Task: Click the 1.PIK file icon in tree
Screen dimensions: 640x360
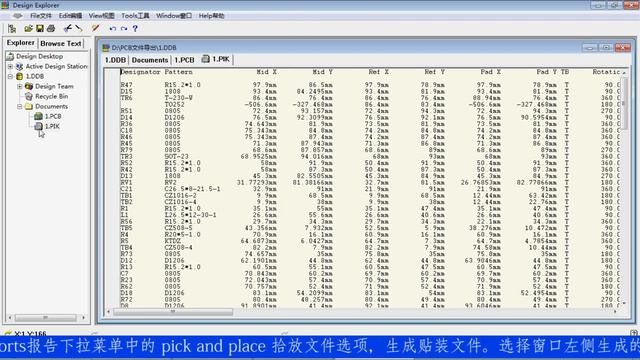Action: (38, 126)
